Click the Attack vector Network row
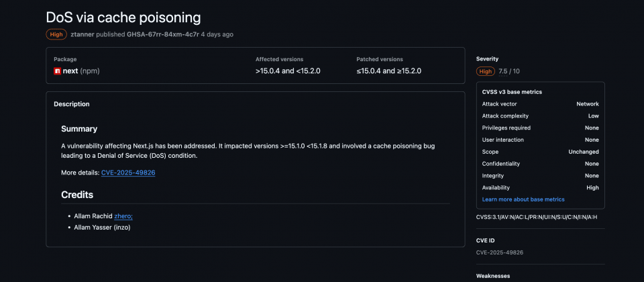644x282 pixels. point(541,104)
